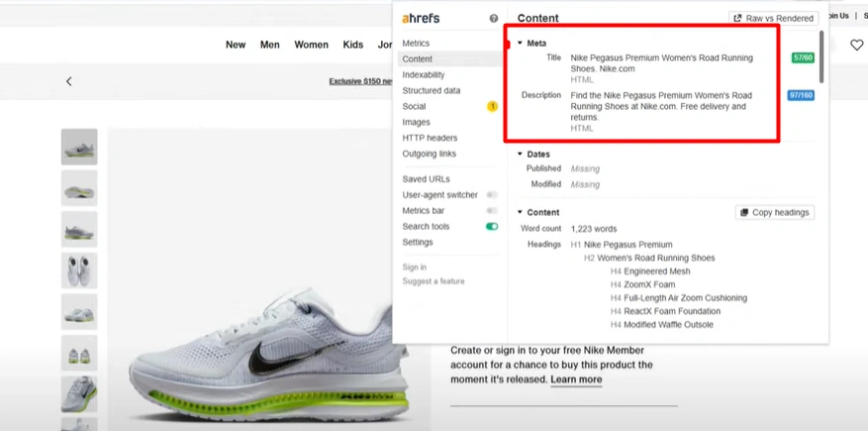This screenshot has width=868, height=431.
Task: Click the 97/160 description length badge
Action: (801, 95)
